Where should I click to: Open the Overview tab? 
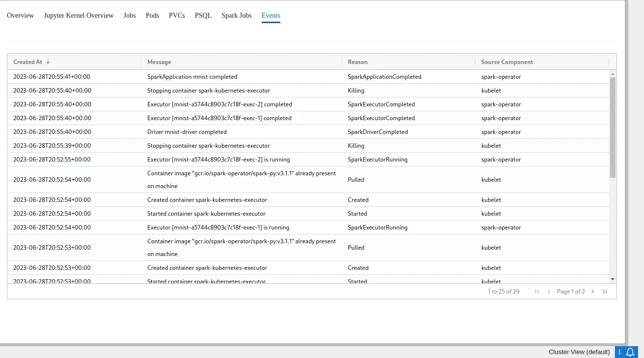coord(20,15)
